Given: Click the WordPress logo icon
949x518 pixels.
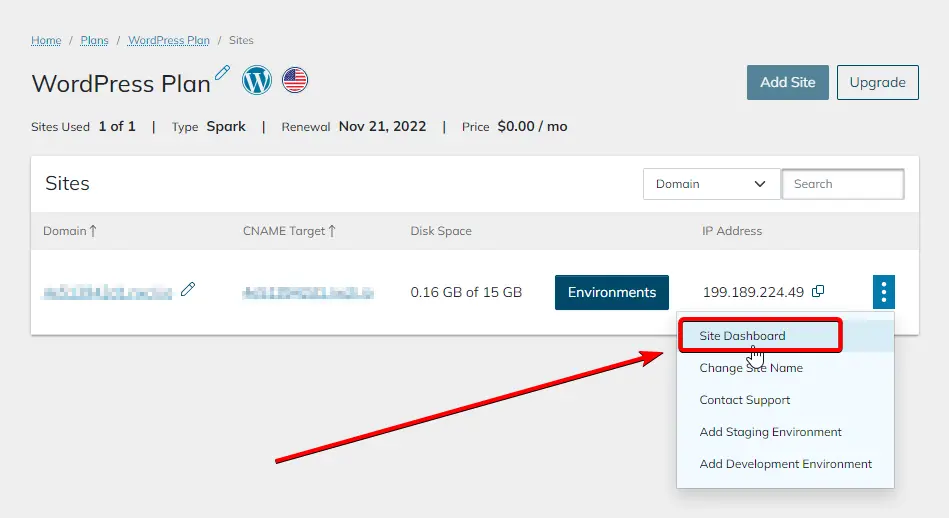Looking at the screenshot, I should click(257, 80).
